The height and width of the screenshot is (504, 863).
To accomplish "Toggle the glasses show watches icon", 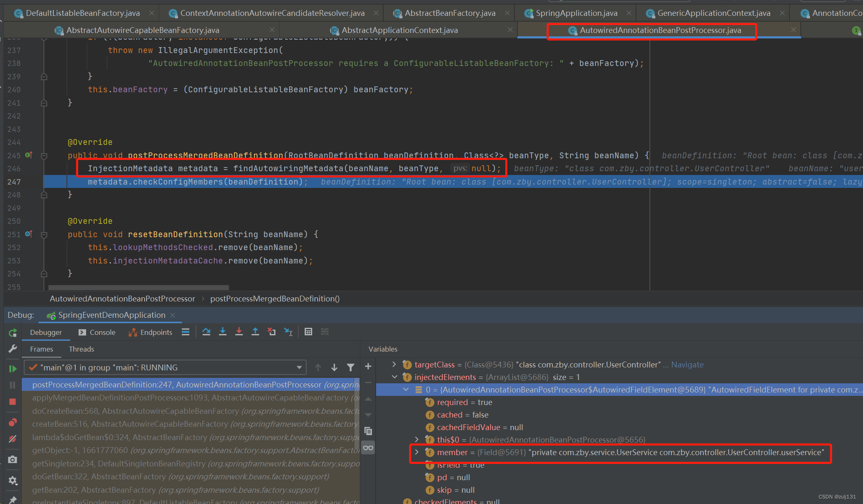I will pyautogui.click(x=368, y=448).
